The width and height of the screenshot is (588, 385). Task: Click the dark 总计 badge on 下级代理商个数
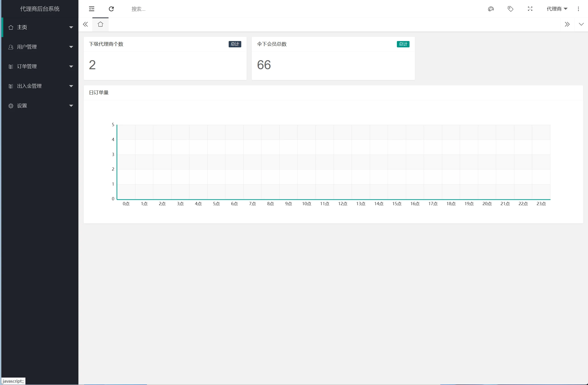click(235, 44)
